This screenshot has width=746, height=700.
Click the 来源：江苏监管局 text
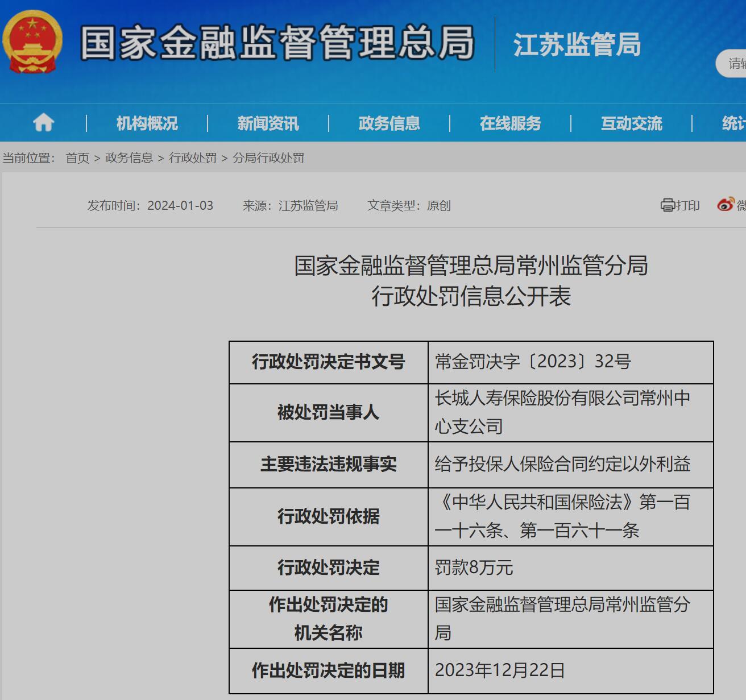tap(290, 205)
